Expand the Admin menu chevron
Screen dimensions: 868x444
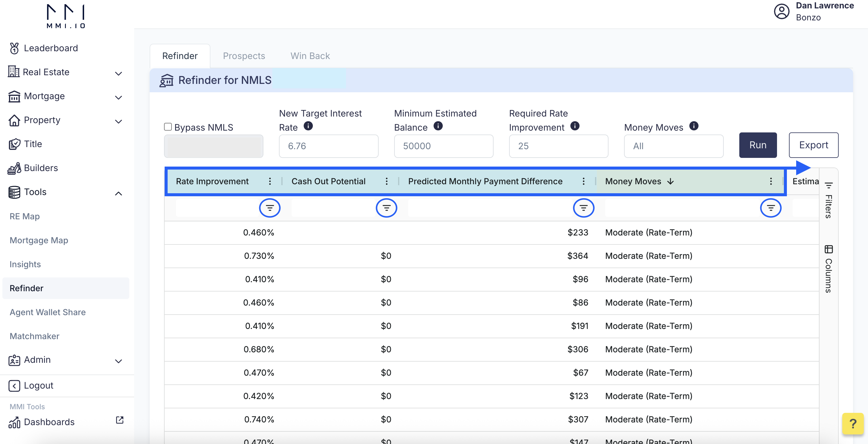click(x=118, y=361)
